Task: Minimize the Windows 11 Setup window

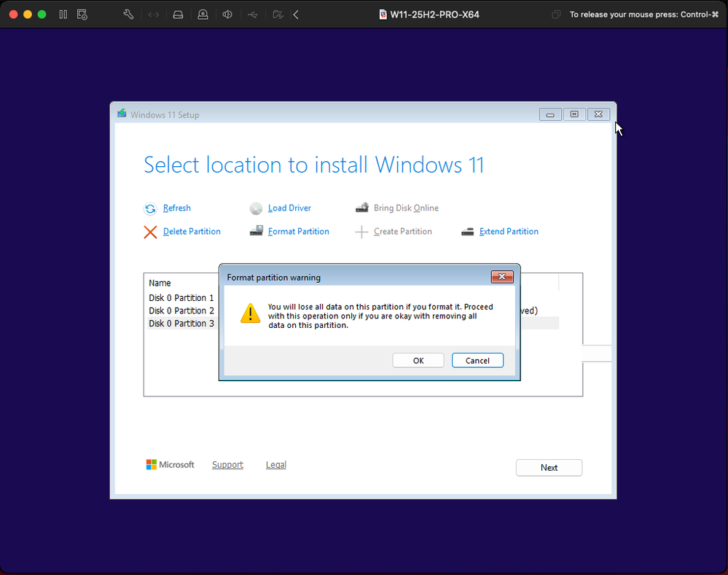Action: (550, 114)
